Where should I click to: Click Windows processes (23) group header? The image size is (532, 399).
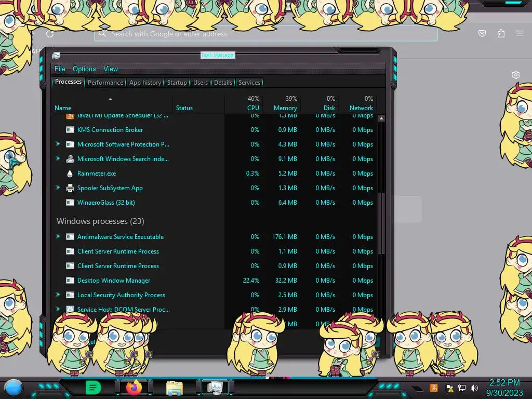tap(100, 221)
